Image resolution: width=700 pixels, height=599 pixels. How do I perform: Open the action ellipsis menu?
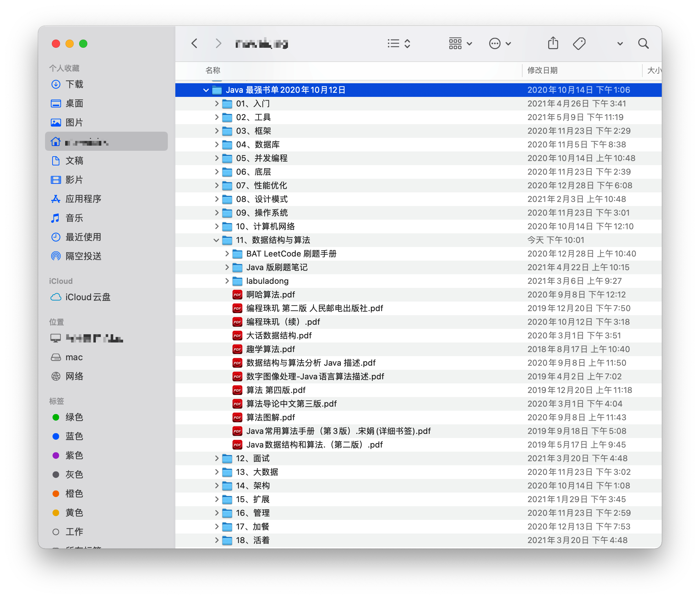[500, 43]
